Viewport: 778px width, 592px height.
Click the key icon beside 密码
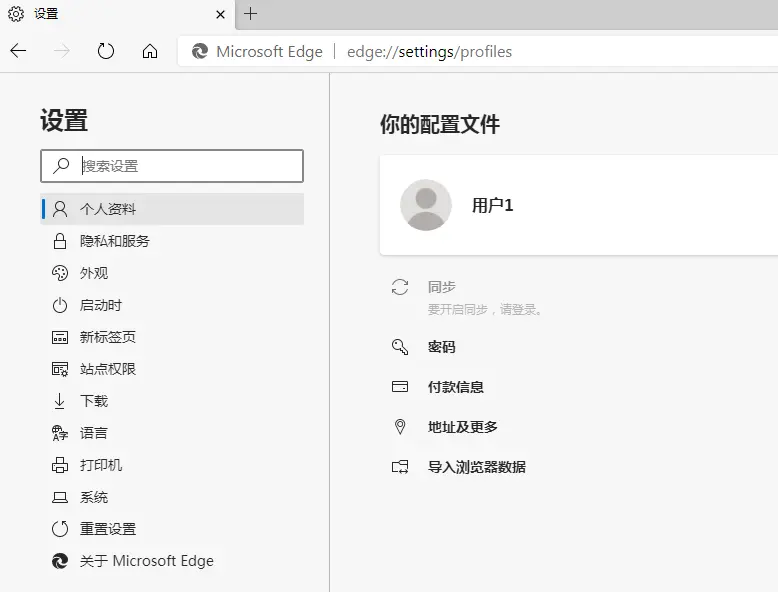400,347
